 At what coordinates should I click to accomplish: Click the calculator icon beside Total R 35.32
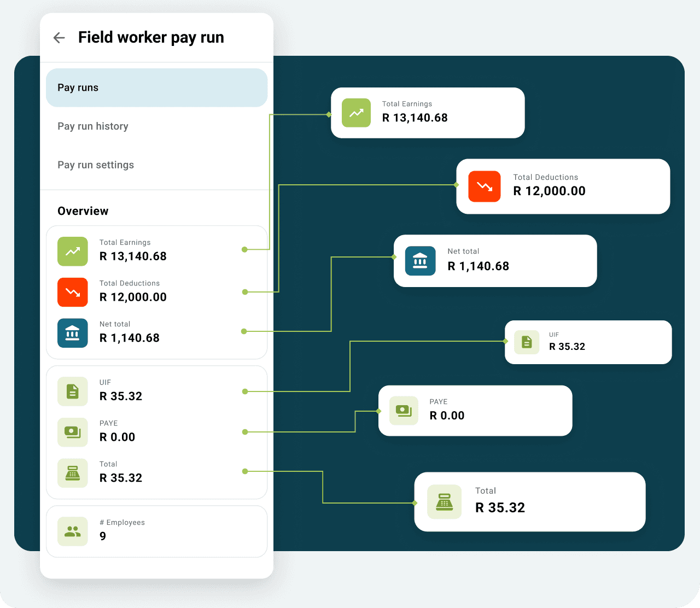(x=72, y=473)
